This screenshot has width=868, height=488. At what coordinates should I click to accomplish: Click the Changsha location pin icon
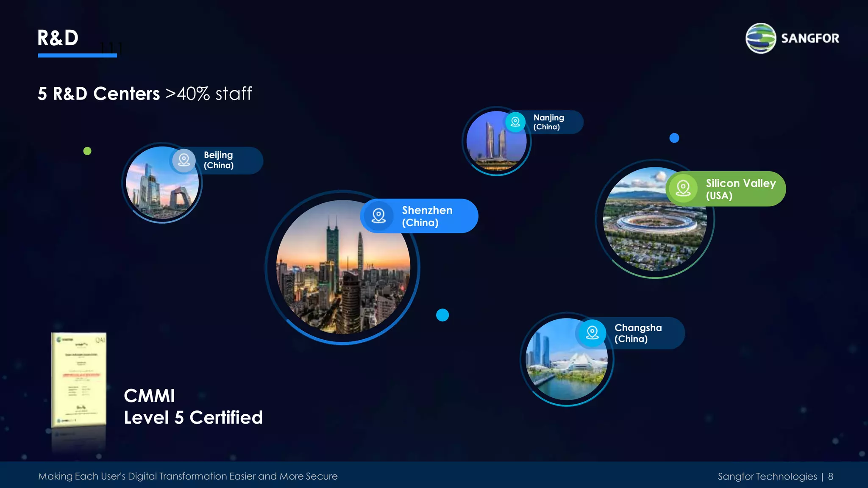pyautogui.click(x=592, y=333)
